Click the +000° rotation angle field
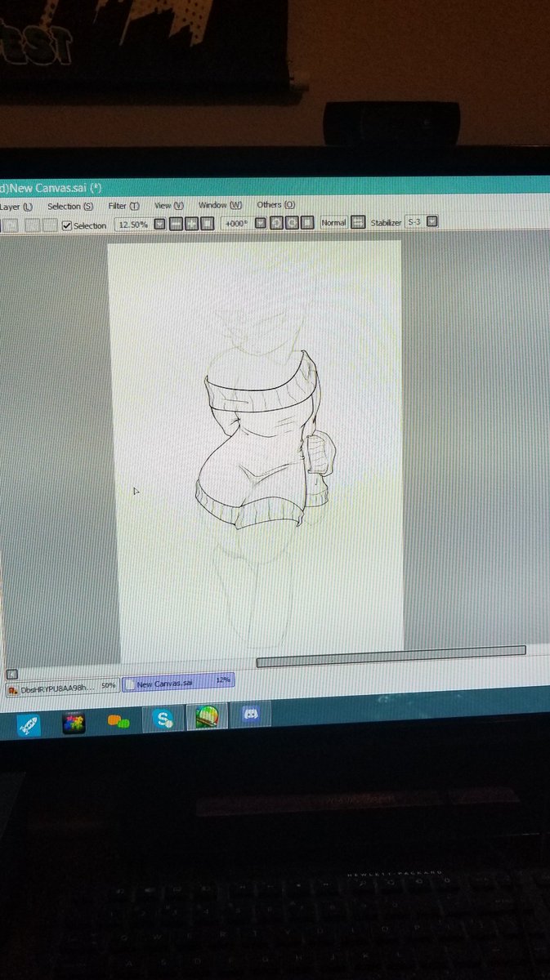Screen dimensions: 550x980 [x=237, y=223]
